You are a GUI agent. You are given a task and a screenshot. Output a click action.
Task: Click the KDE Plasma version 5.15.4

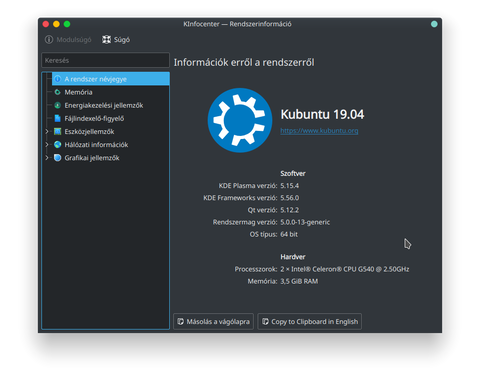[290, 186]
